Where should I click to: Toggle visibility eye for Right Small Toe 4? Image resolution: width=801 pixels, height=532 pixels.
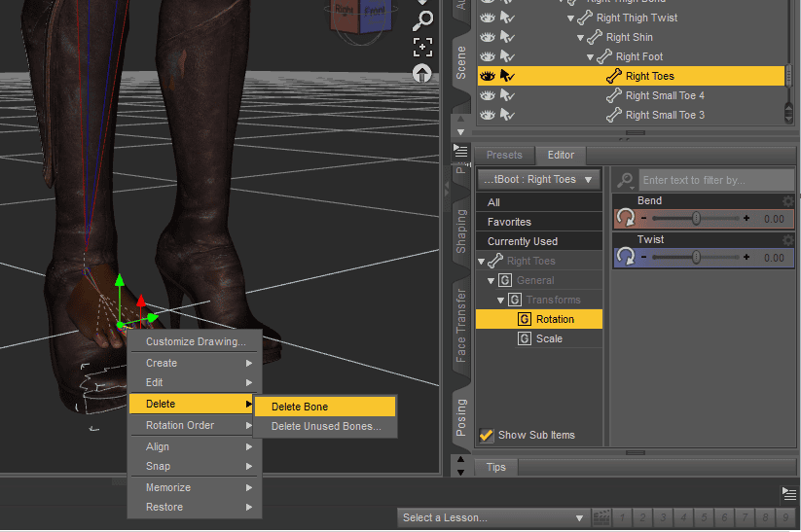tap(488, 95)
